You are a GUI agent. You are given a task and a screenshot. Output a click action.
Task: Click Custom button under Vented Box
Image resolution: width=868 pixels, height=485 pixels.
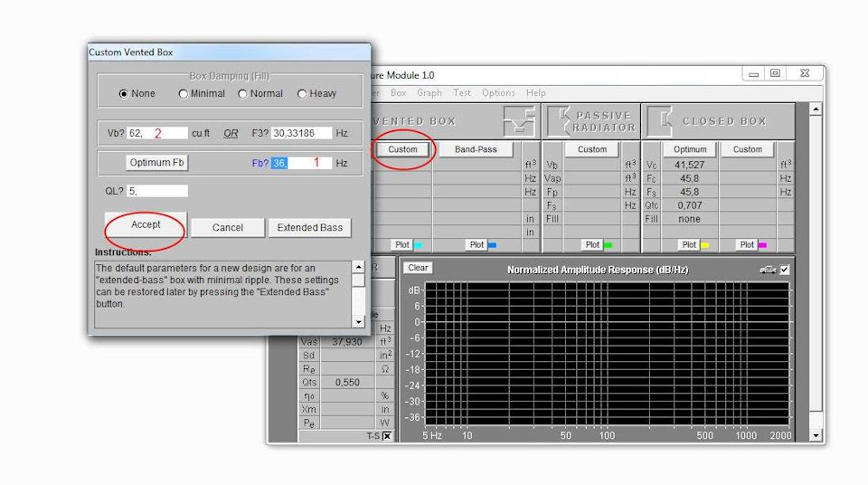(x=402, y=149)
